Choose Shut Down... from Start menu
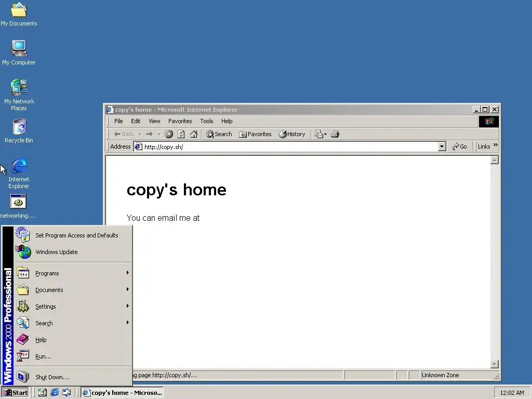 (72, 377)
